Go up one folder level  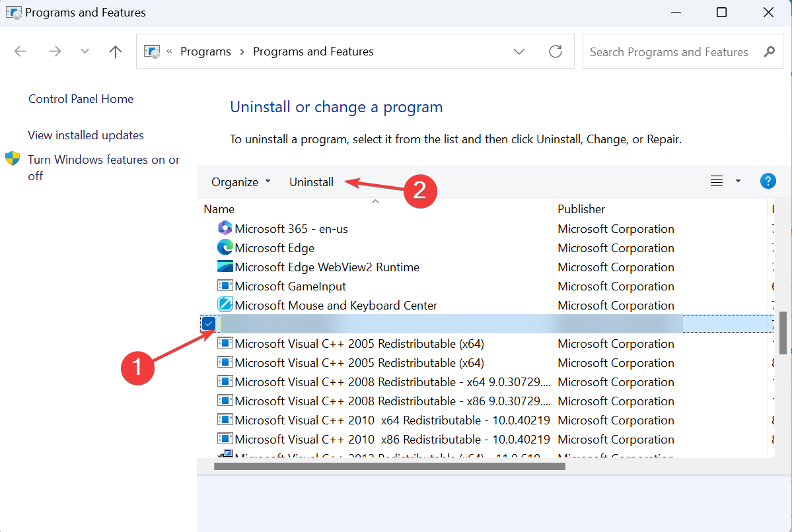point(116,51)
